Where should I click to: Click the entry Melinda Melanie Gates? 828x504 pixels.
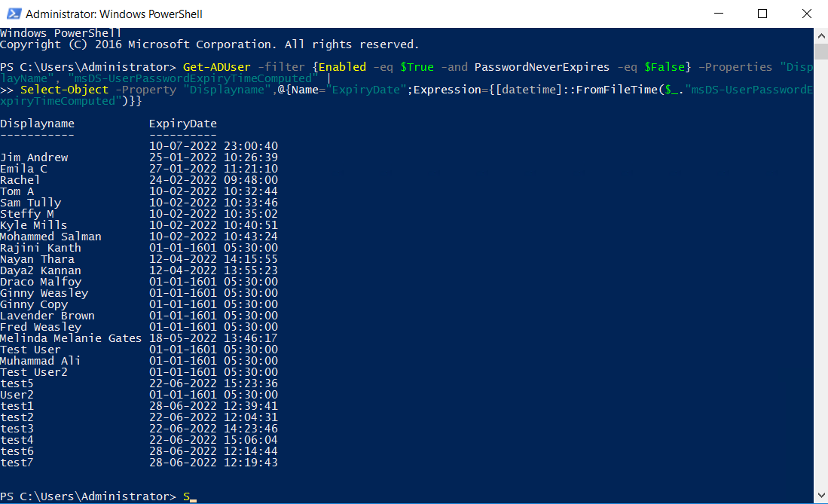coord(70,338)
